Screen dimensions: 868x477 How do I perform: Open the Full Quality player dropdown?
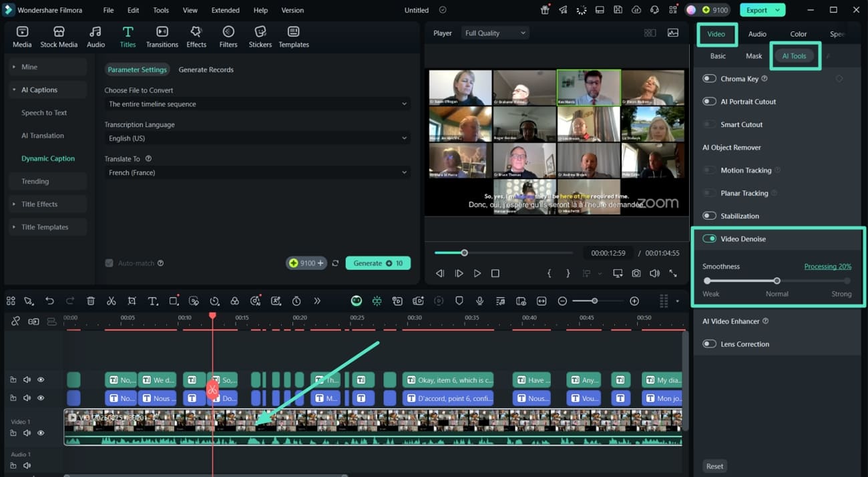(x=495, y=33)
